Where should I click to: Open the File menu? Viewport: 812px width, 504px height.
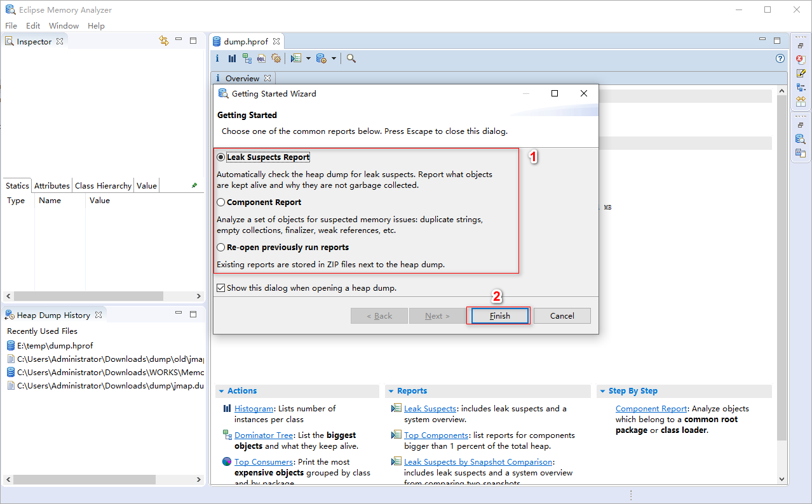11,25
